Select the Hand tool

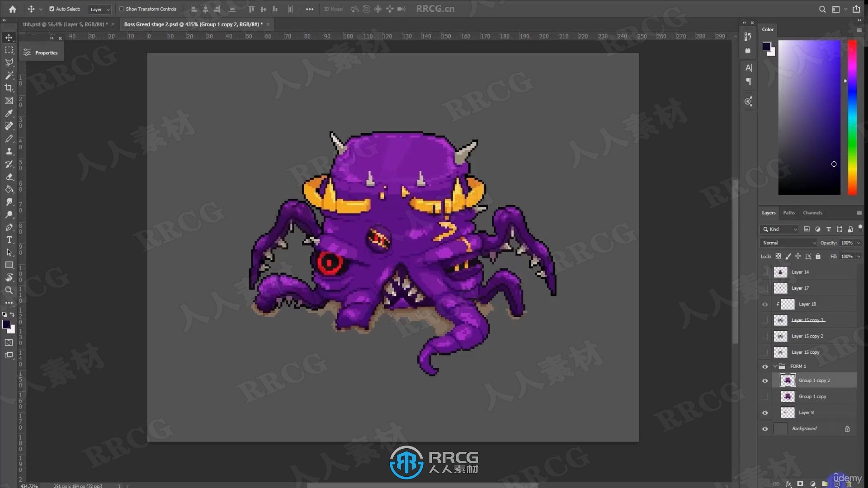[x=9, y=277]
